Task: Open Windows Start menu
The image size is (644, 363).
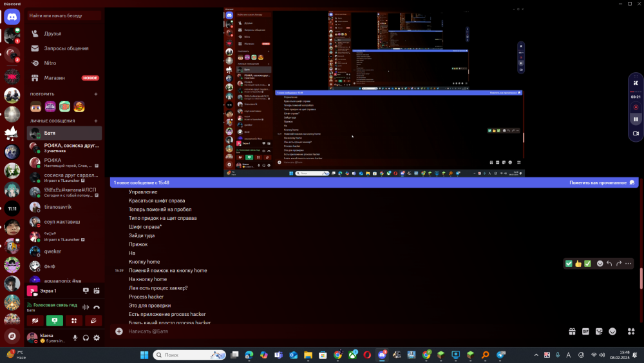Action: [x=144, y=355]
